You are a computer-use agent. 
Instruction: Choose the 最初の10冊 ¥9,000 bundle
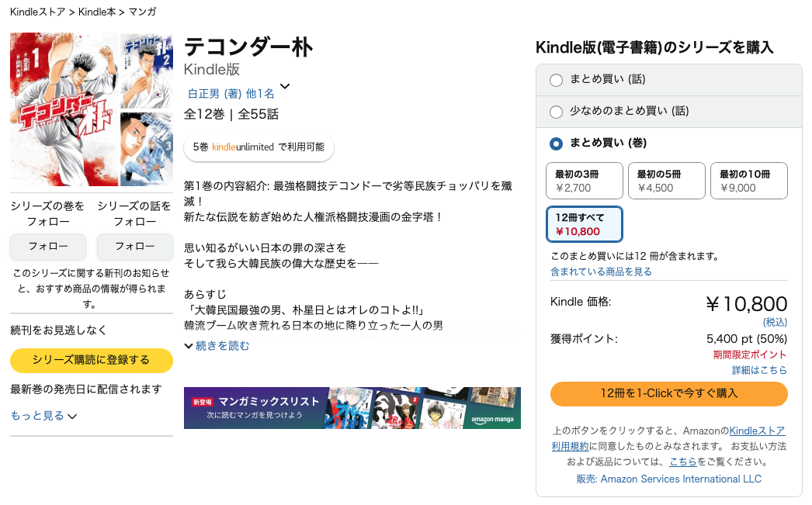pyautogui.click(x=749, y=181)
